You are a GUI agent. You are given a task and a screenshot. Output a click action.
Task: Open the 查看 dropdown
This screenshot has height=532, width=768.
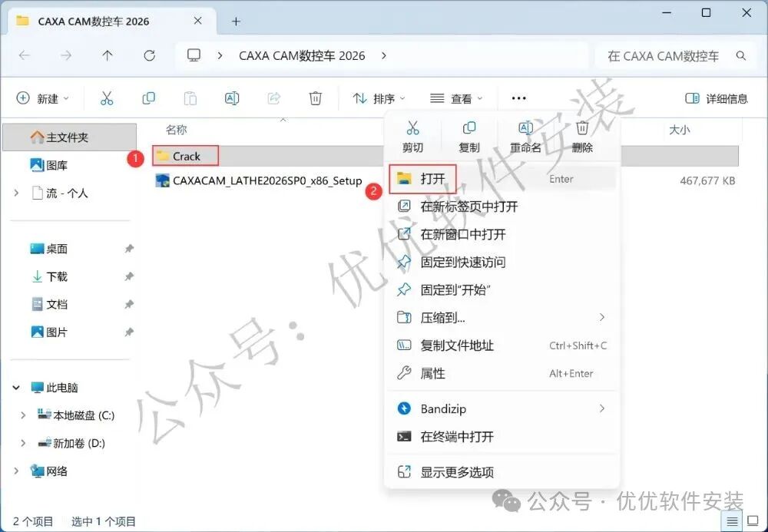pos(456,98)
